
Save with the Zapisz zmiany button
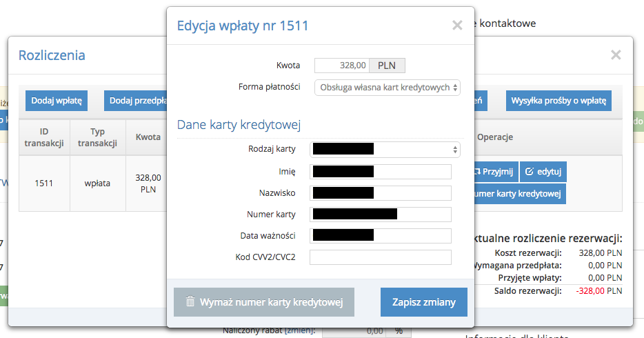pyautogui.click(x=424, y=302)
